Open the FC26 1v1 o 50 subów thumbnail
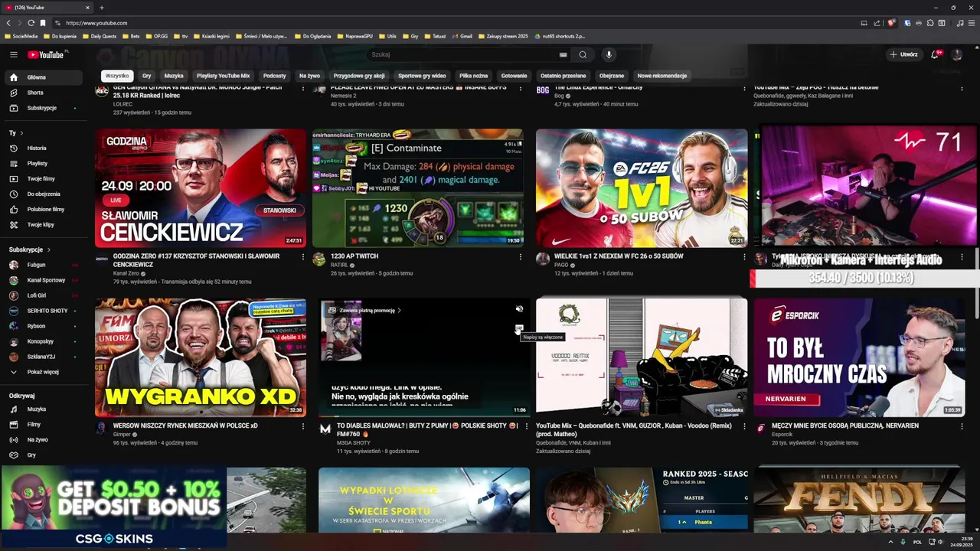980x551 pixels. click(642, 187)
